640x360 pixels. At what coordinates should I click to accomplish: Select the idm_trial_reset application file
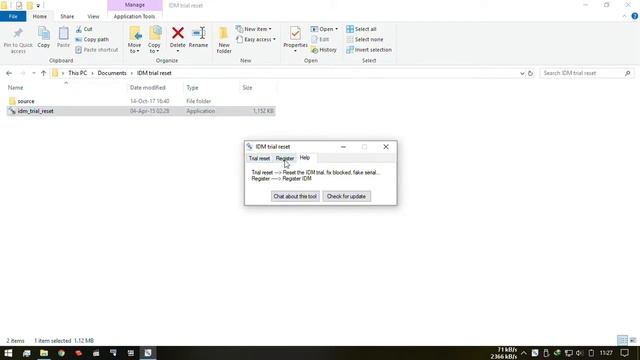pos(141,111)
